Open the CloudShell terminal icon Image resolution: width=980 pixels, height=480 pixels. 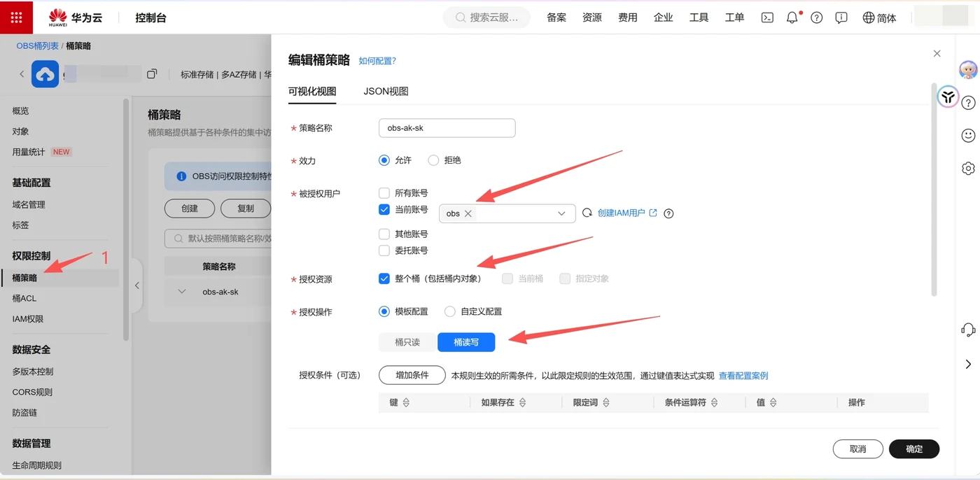767,17
